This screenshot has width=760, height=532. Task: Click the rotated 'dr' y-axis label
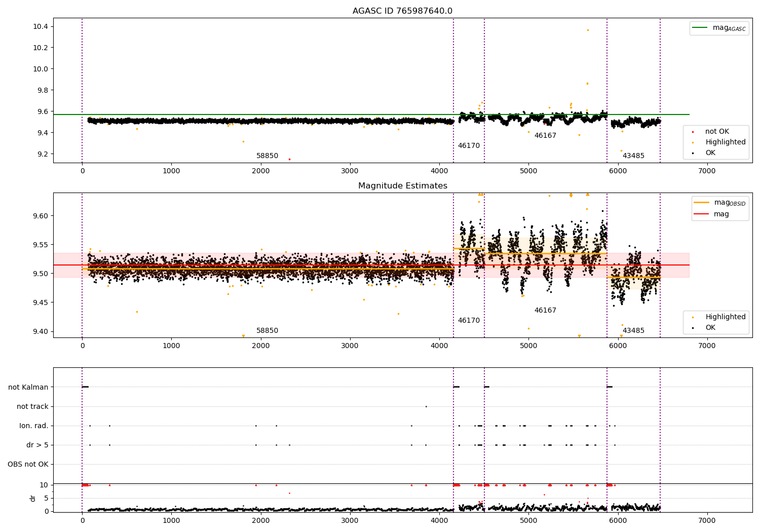[33, 498]
